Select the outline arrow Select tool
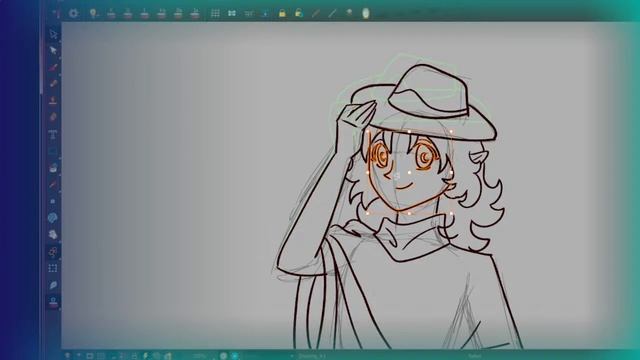 [x=53, y=34]
